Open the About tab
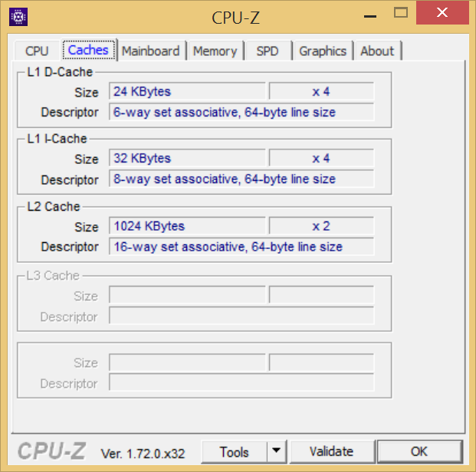The width and height of the screenshot is (476, 472). point(377,51)
